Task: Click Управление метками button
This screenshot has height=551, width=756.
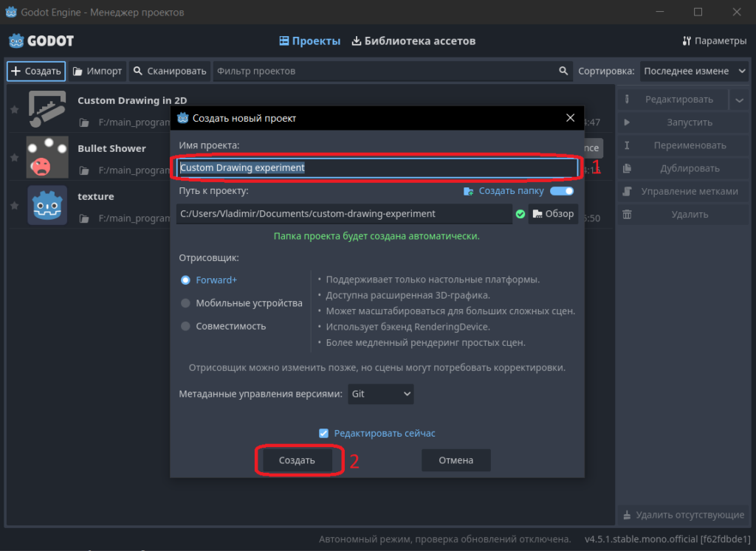Action: (684, 192)
